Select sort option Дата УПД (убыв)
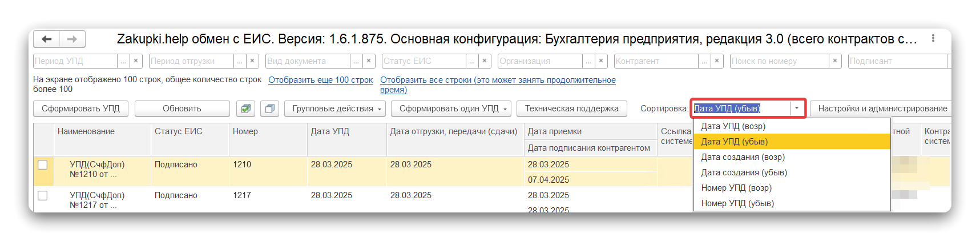 [792, 142]
